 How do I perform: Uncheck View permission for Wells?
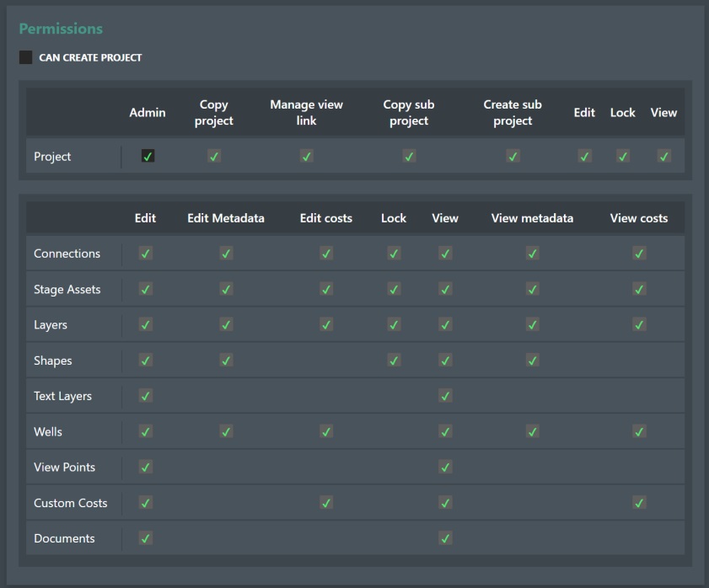[x=445, y=431]
